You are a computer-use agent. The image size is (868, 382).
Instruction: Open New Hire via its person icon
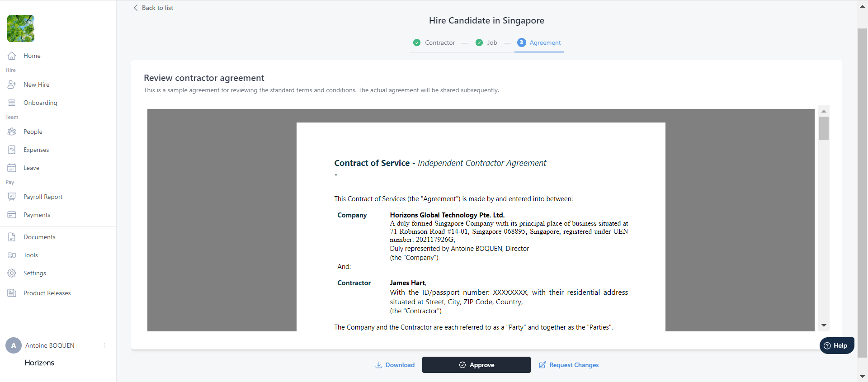(x=12, y=85)
